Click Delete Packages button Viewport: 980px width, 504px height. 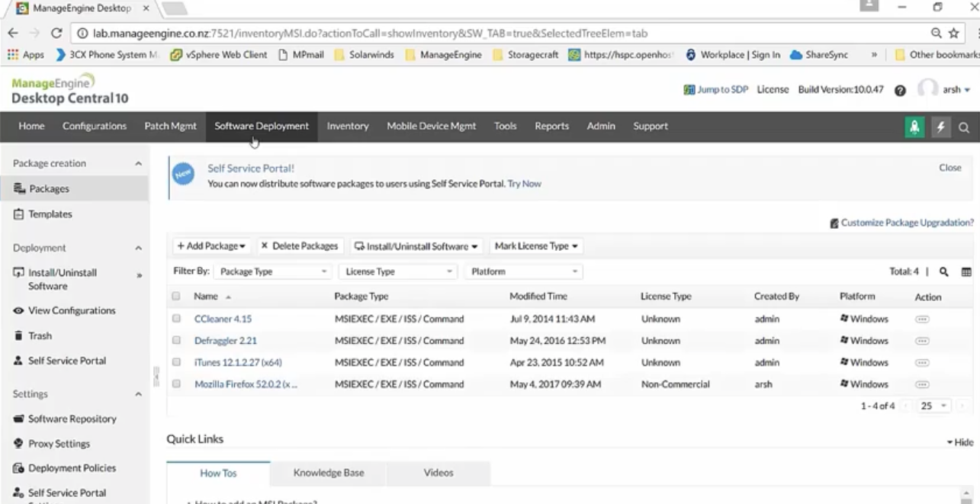tap(300, 246)
